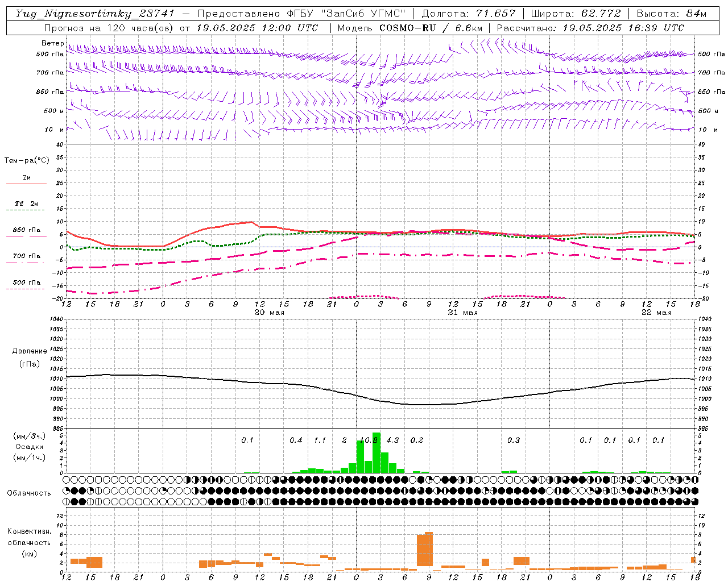Click the Облачность cloud cover label

pyautogui.click(x=29, y=493)
